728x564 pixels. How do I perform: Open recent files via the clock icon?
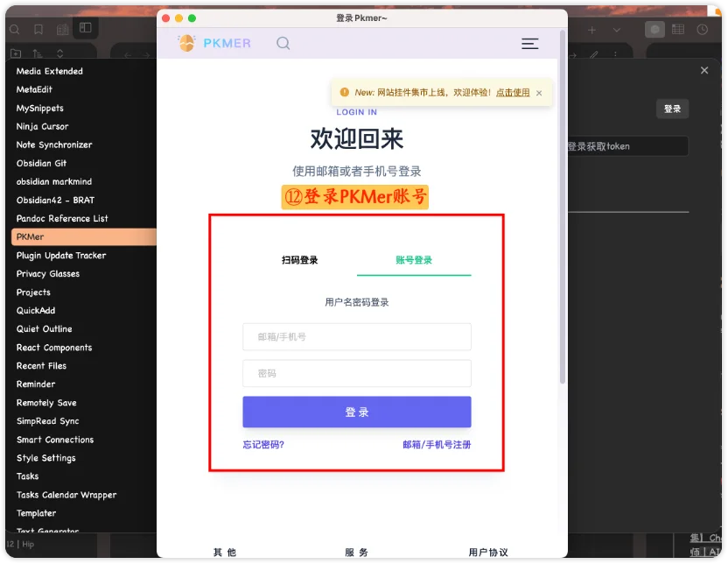click(x=703, y=31)
